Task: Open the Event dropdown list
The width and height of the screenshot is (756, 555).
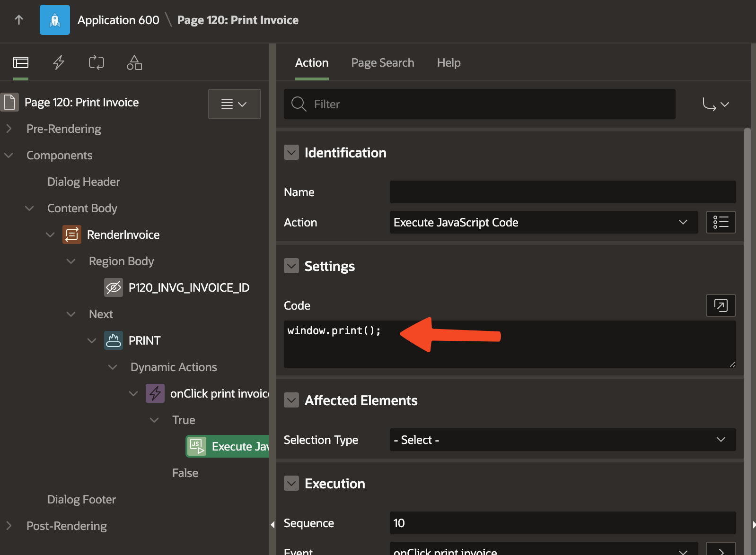Action: (x=544, y=549)
